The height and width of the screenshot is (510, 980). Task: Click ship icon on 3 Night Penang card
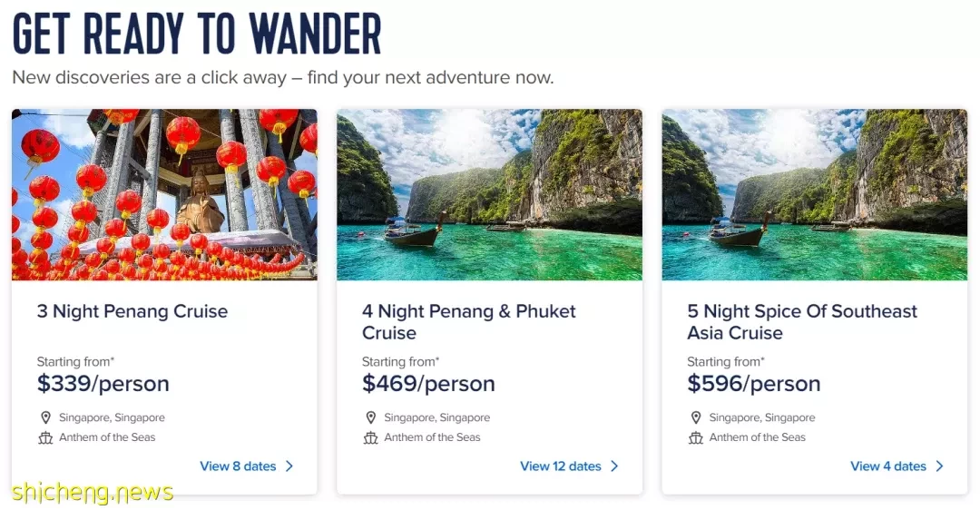[45, 437]
